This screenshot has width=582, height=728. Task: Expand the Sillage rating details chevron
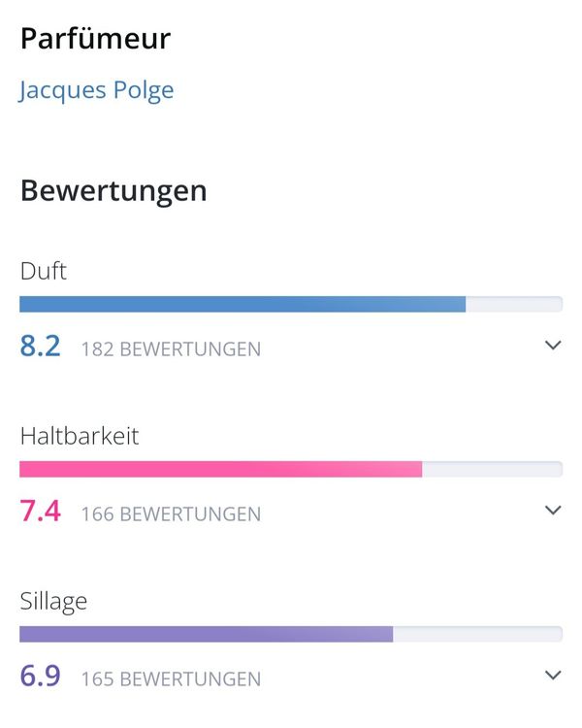tap(553, 676)
